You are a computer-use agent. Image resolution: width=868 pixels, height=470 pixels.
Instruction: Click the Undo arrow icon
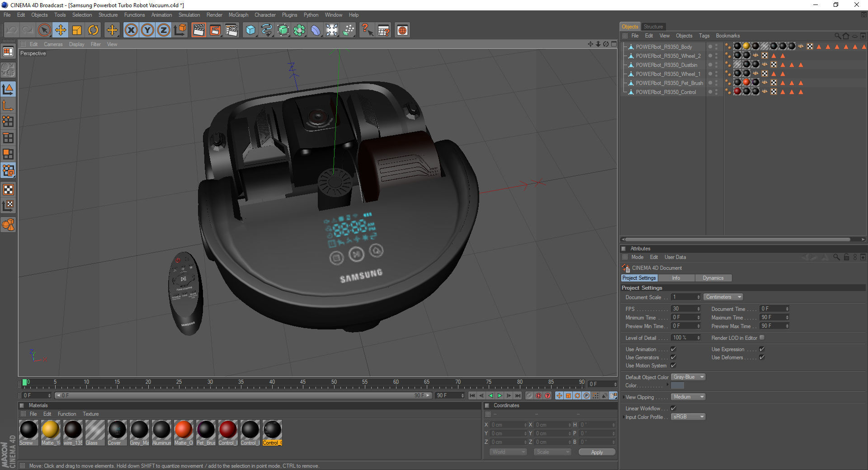11,30
